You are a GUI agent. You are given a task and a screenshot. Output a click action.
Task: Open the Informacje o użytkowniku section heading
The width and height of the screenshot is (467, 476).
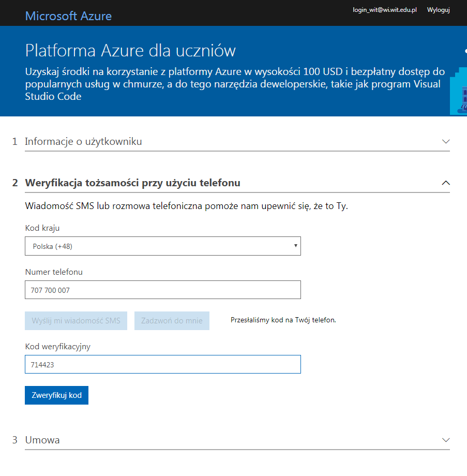point(83,141)
